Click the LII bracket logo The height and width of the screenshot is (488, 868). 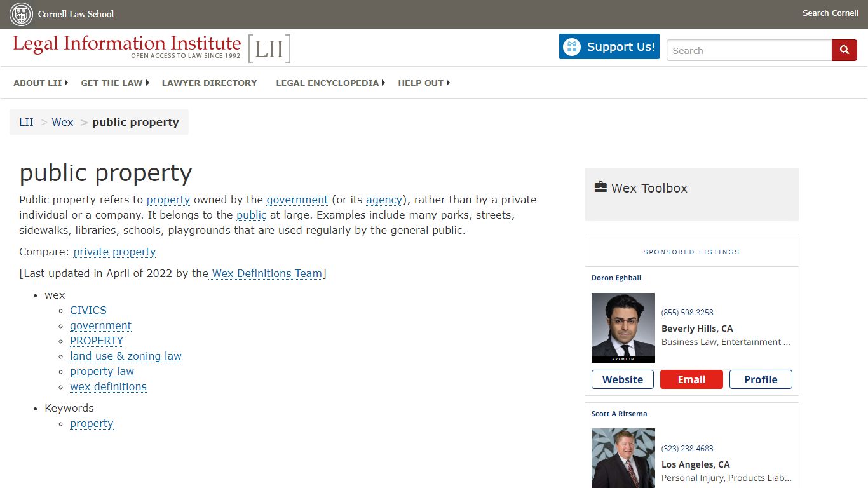269,49
